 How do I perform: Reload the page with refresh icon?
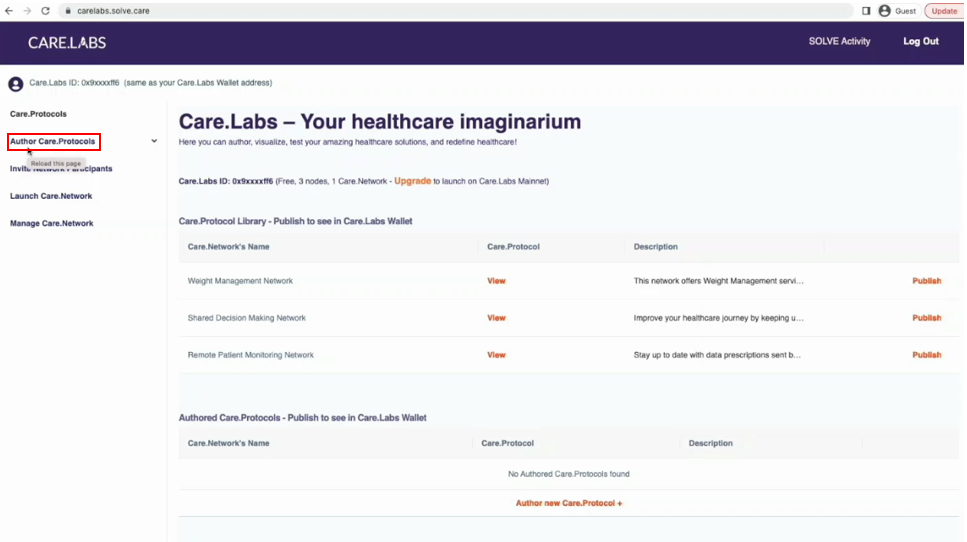[45, 11]
